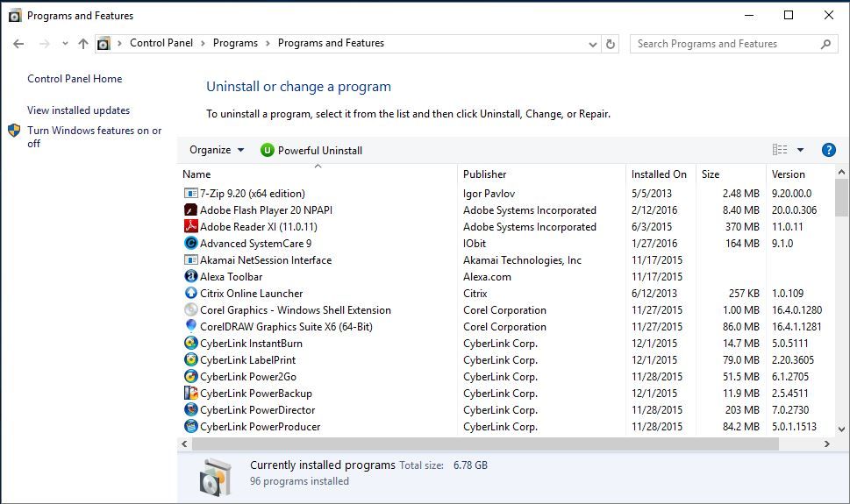Sort list by Installed On column

coord(659,174)
